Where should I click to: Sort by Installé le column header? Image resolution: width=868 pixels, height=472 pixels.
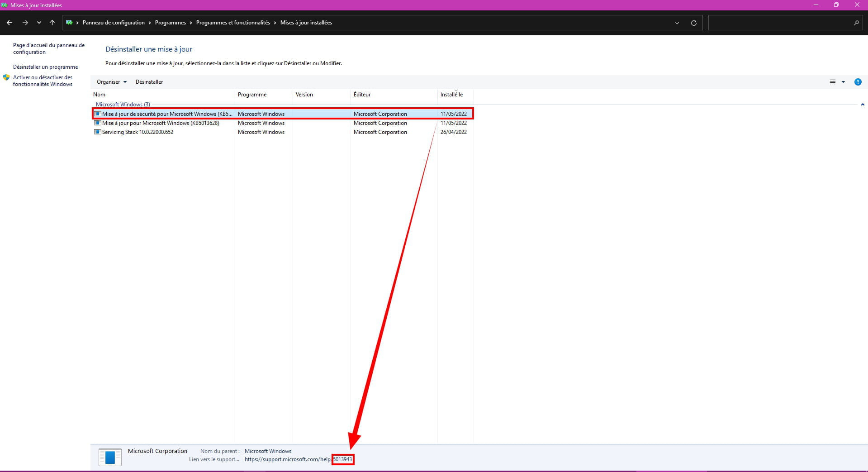coord(455,95)
